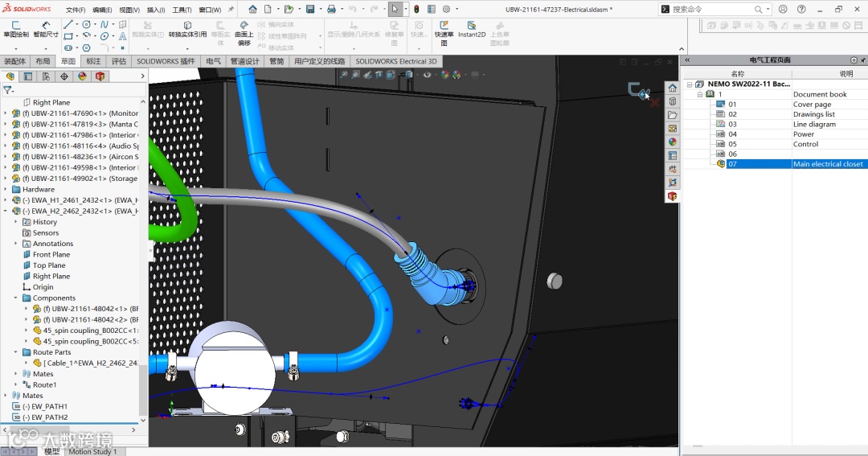868x456 pixels.
Task: Open the PropertyManager tab icon
Action: pos(28,76)
